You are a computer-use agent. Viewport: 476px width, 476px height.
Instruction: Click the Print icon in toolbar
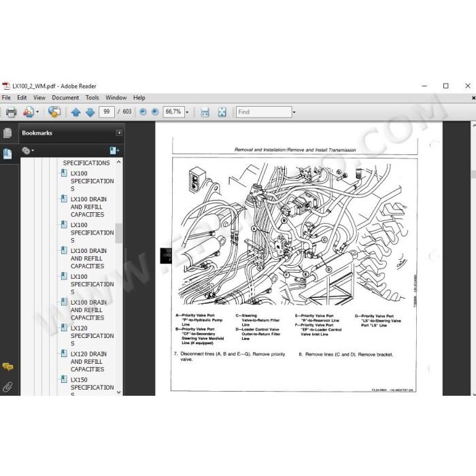click(x=12, y=112)
